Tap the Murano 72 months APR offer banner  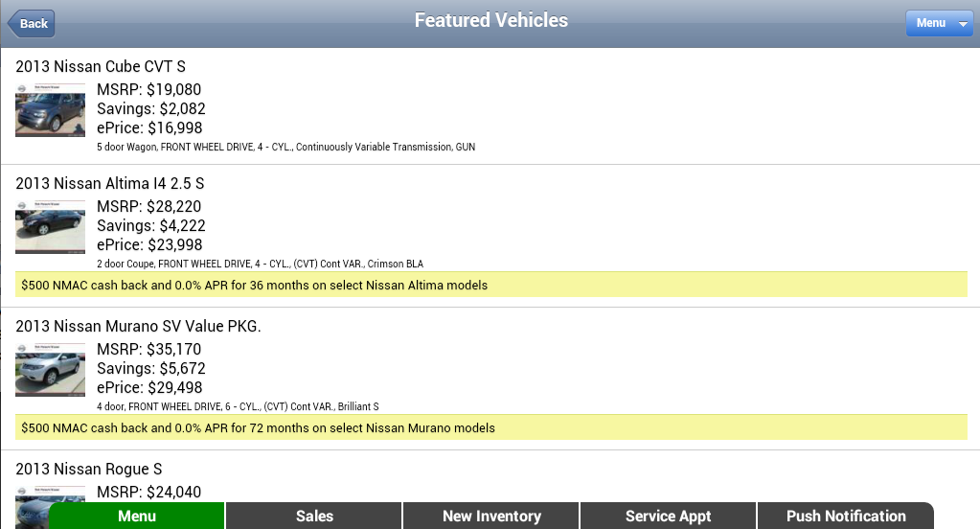tap(490, 427)
